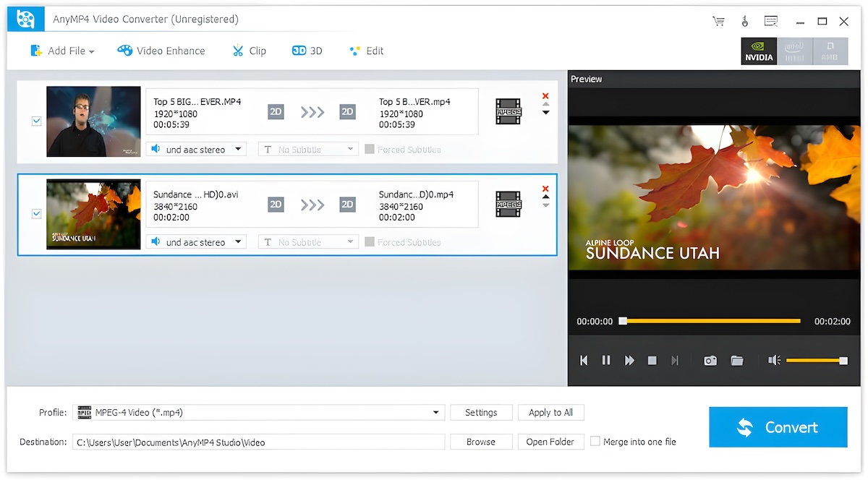Viewport: 868px width, 480px height.
Task: Open the Clip tool
Action: click(x=249, y=51)
